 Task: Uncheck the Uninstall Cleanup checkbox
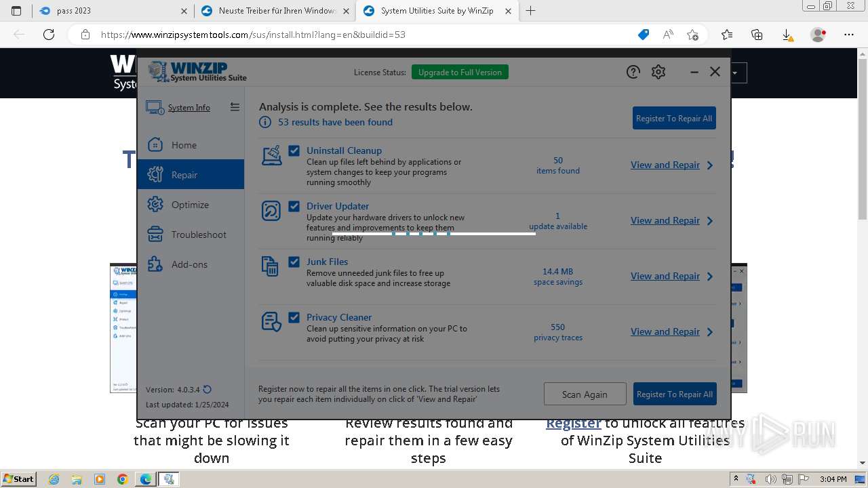pos(294,150)
